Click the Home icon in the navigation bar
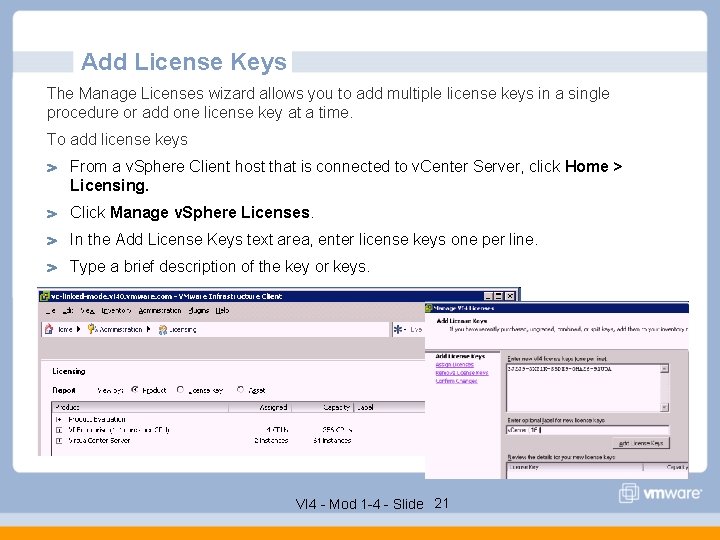Viewport: 720px width, 540px height. point(49,329)
